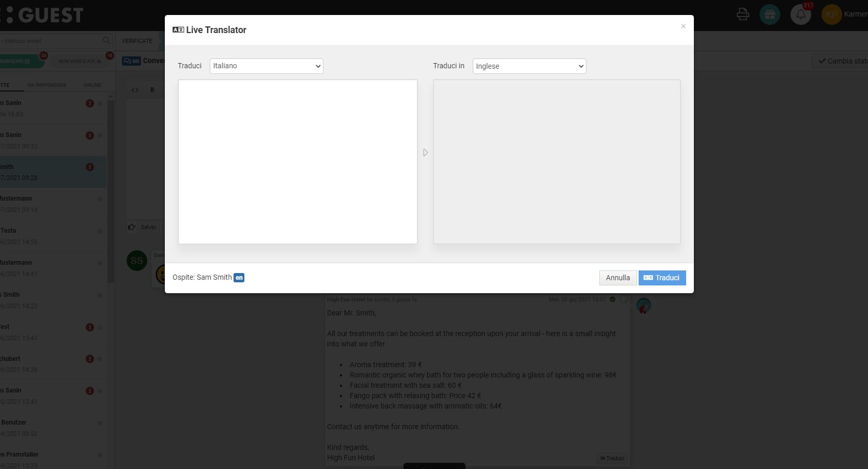Click the en language badge next to Sam Smith

(x=239, y=278)
